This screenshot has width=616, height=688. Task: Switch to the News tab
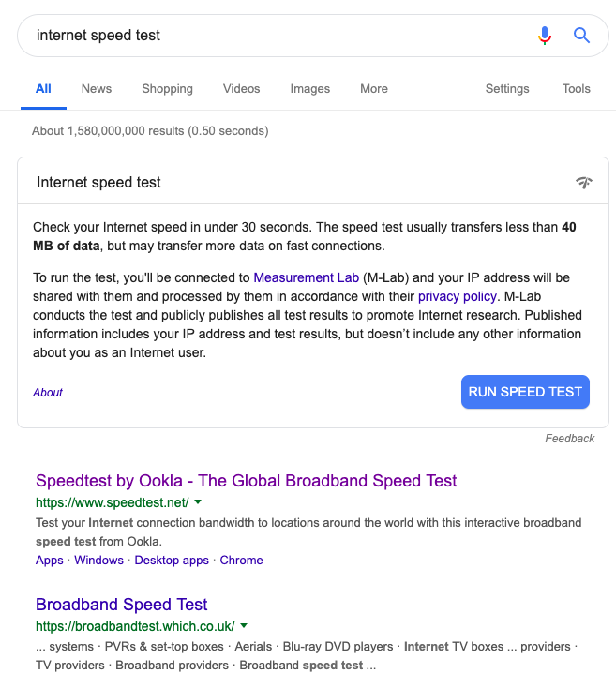coord(97,89)
